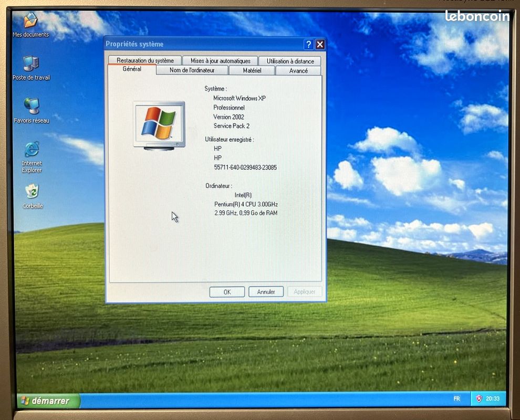Select the Poste de travail desktop icon
This screenshot has height=420, width=520.
point(31,68)
